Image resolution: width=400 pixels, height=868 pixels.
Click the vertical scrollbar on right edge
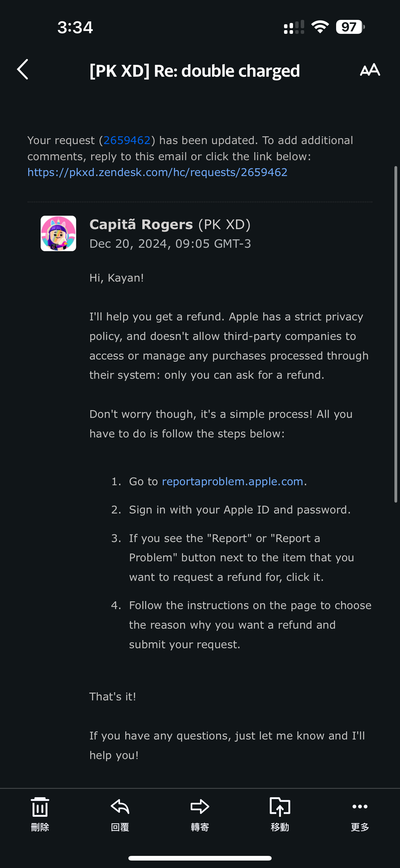396,334
